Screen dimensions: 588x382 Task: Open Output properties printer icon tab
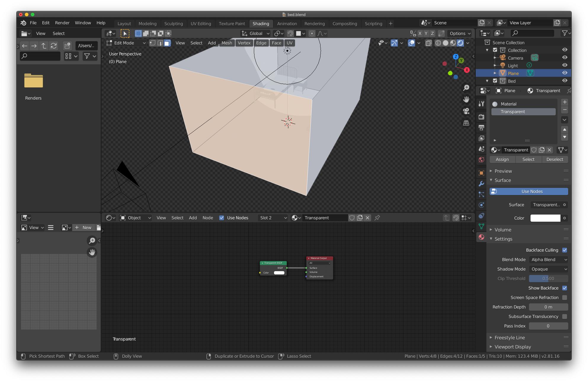click(x=481, y=127)
